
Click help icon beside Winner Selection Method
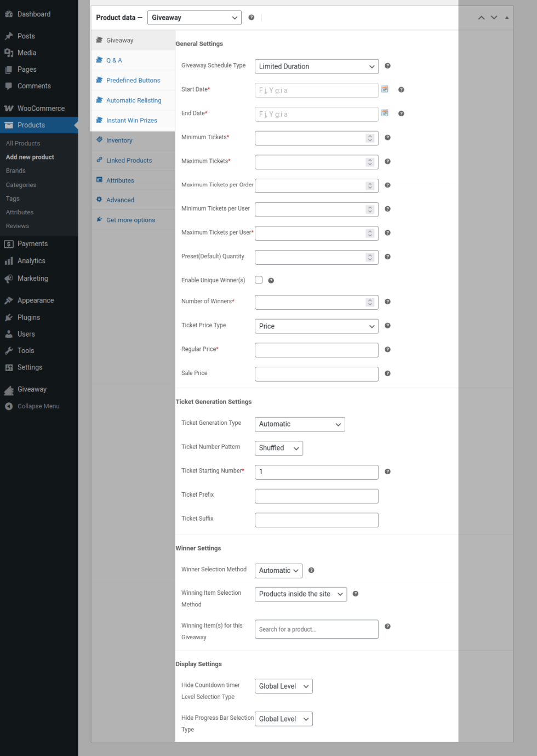[x=311, y=570]
